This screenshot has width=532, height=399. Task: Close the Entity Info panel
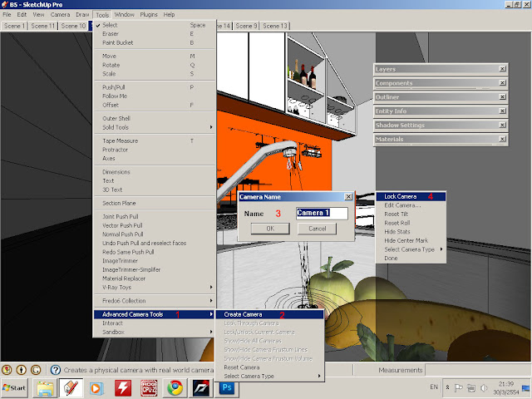(x=502, y=111)
